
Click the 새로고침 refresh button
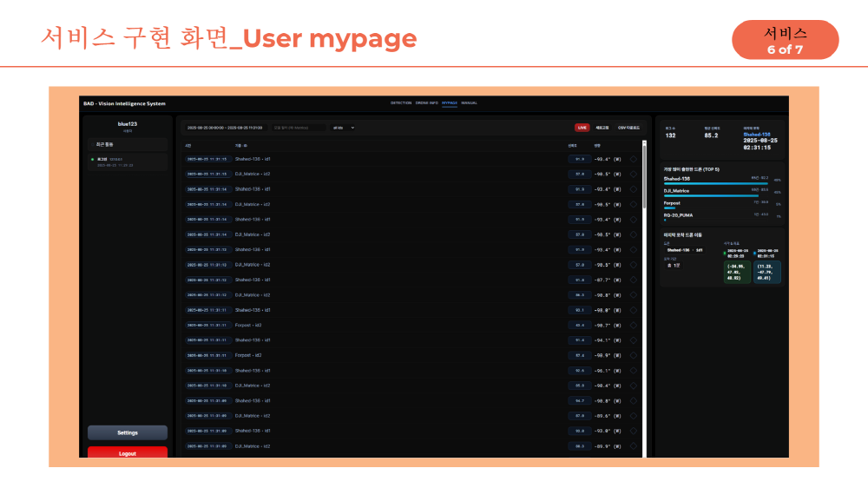click(602, 128)
